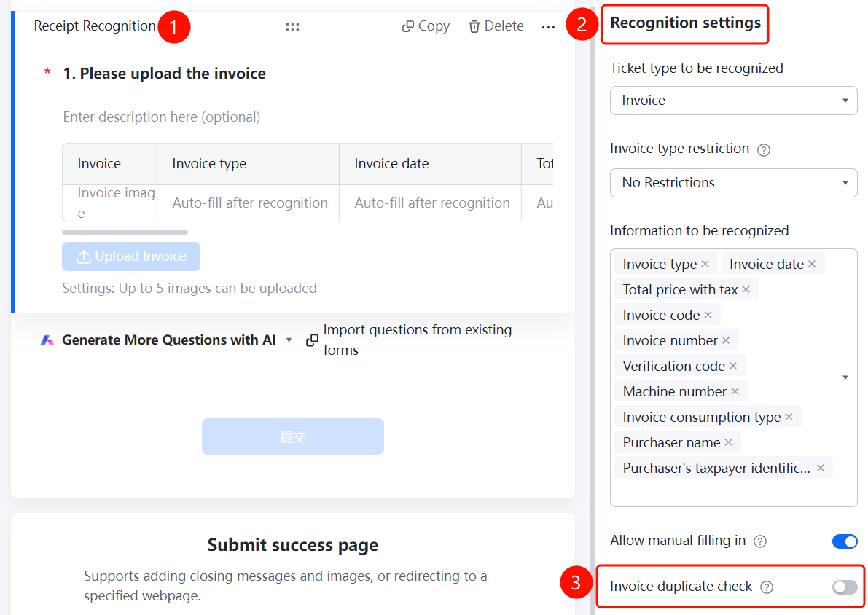Click the help icon beside Invoice duplicate check
The width and height of the screenshot is (868, 615).
coord(767,587)
